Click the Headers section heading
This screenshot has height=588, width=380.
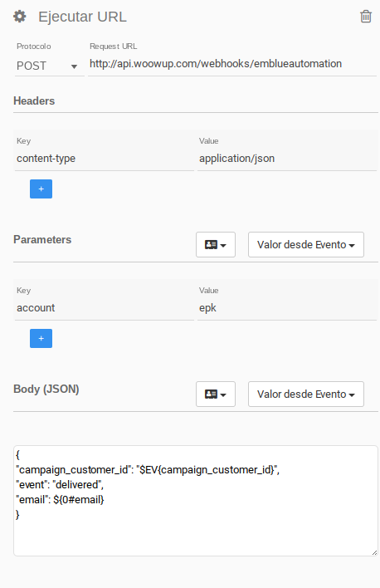[x=34, y=100]
